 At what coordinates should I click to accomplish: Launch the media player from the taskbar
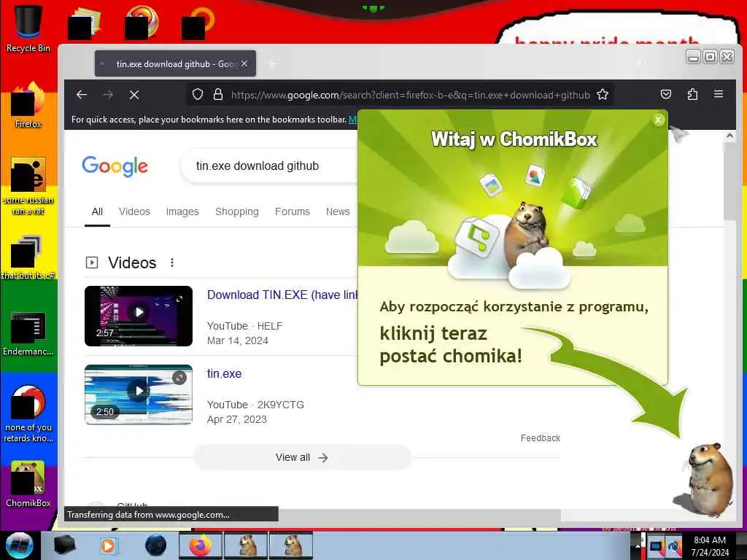point(108,545)
